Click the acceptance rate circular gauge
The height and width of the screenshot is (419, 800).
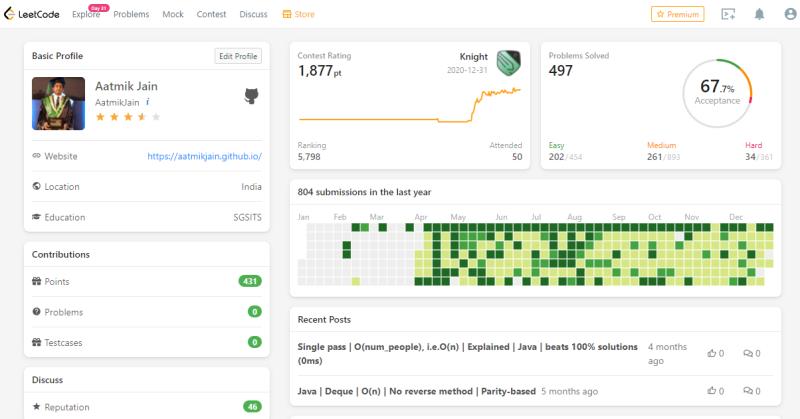[717, 94]
